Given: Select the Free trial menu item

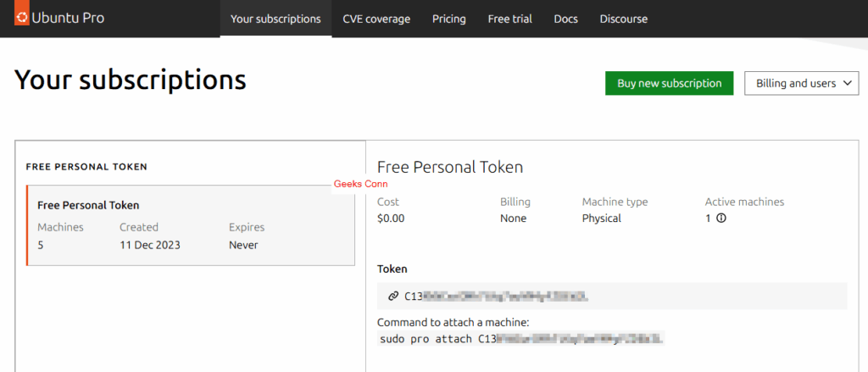Looking at the screenshot, I should 509,19.
